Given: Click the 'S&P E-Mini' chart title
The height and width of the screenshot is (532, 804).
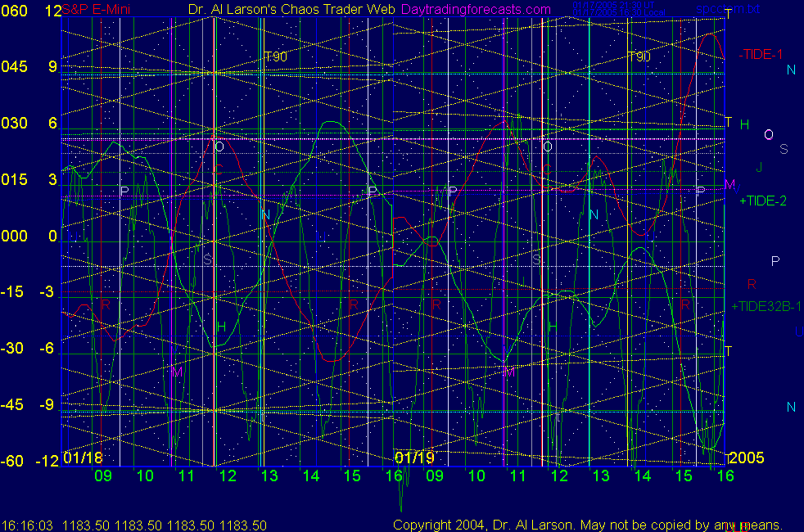Looking at the screenshot, I should pos(96,10).
